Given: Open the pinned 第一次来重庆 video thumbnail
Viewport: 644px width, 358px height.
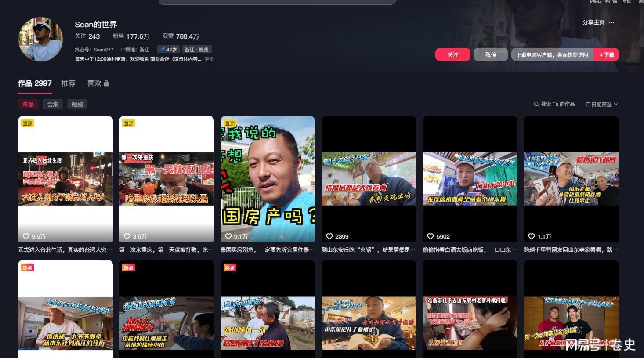Looking at the screenshot, I should tap(166, 179).
